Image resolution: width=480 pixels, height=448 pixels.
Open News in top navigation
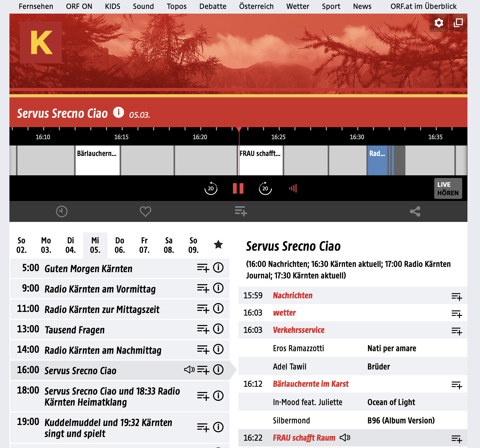pos(362,6)
